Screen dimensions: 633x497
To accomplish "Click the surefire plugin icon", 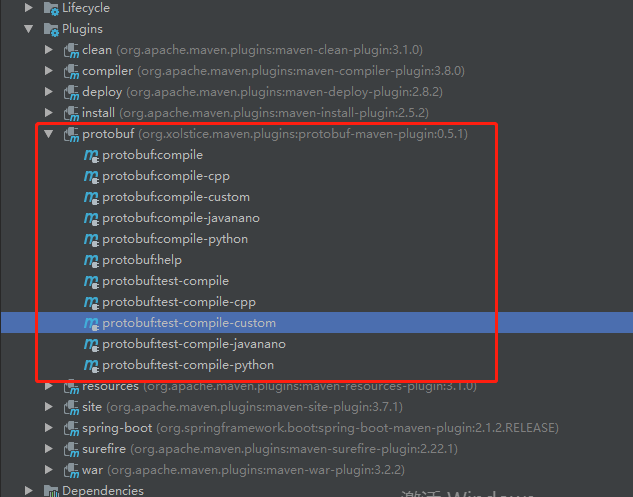I will (71, 449).
